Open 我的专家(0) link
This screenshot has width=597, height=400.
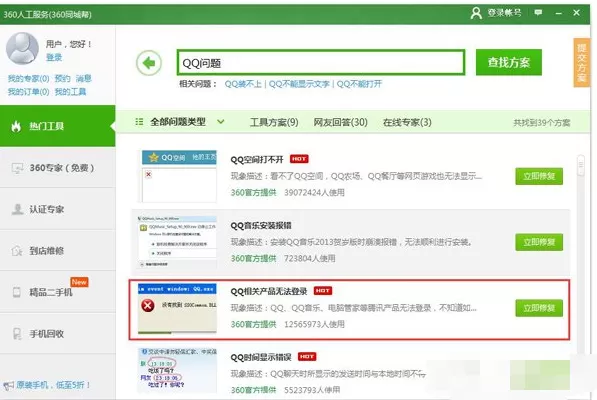tap(29, 79)
